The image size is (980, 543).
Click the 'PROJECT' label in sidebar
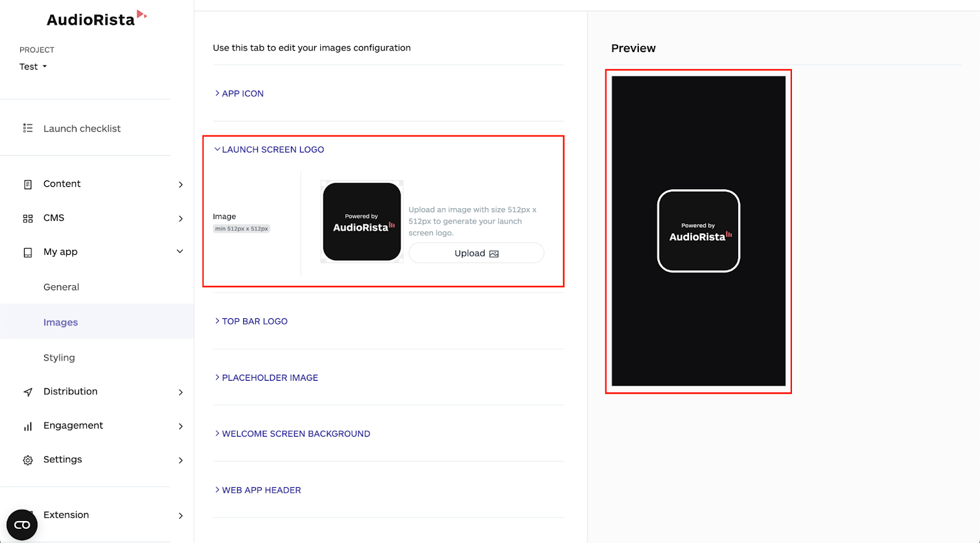[x=37, y=50]
